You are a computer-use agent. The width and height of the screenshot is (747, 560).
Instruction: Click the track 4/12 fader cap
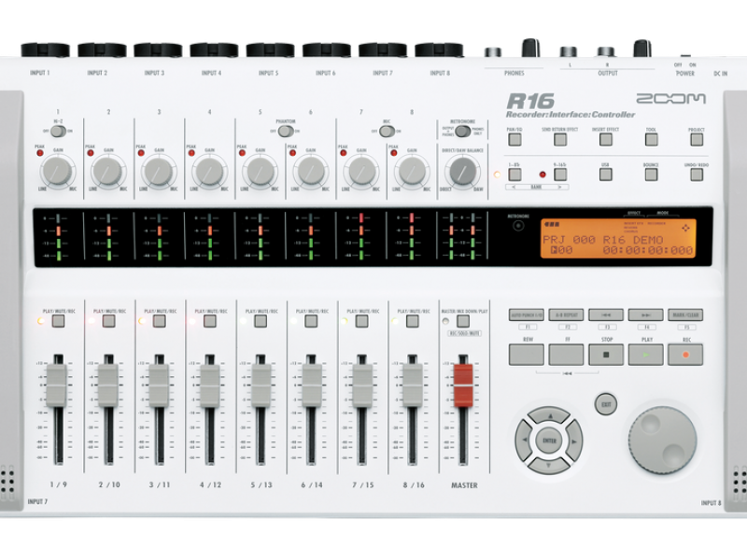click(x=209, y=385)
